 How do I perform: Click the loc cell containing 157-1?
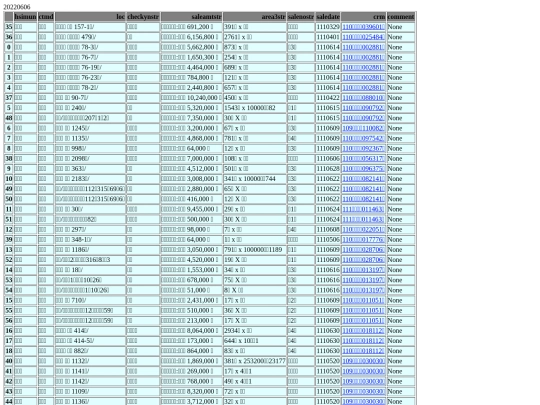90,27
